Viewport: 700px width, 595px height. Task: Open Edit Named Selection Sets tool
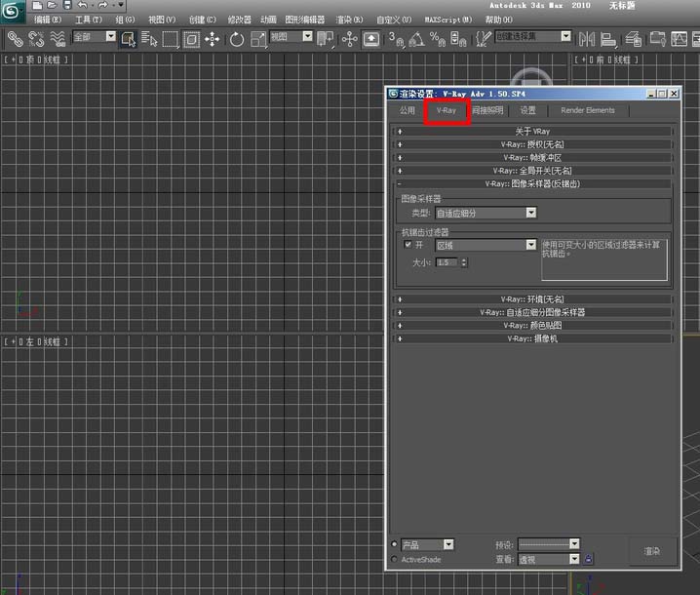(x=483, y=39)
